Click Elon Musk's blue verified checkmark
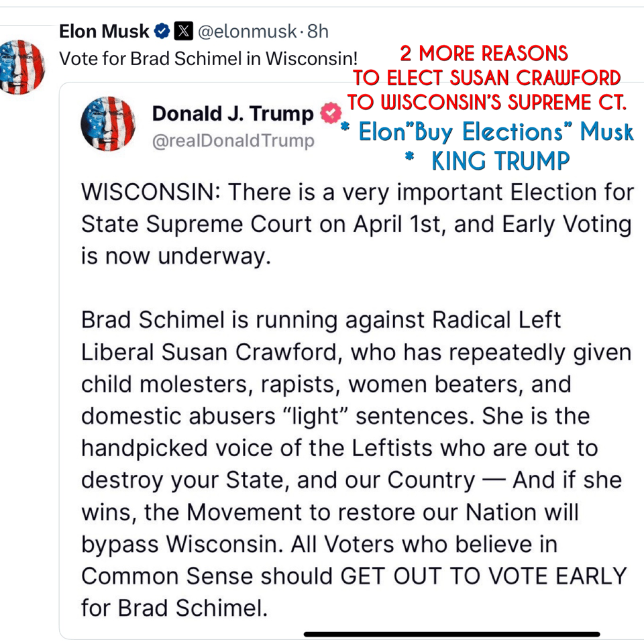 (161, 30)
